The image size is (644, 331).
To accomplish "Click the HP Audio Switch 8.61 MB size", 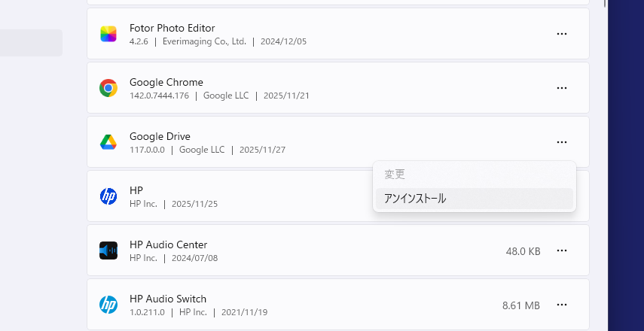I will pos(521,305).
